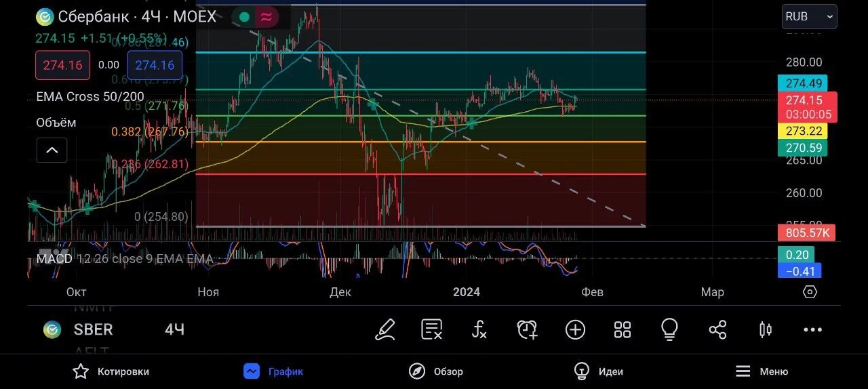
Task: Collapse the indicator legend chevron
Action: 52,150
